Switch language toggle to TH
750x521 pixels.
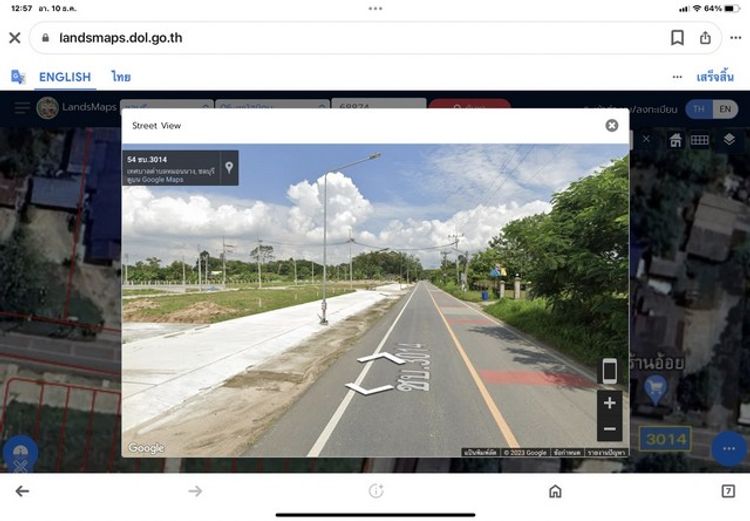click(699, 109)
